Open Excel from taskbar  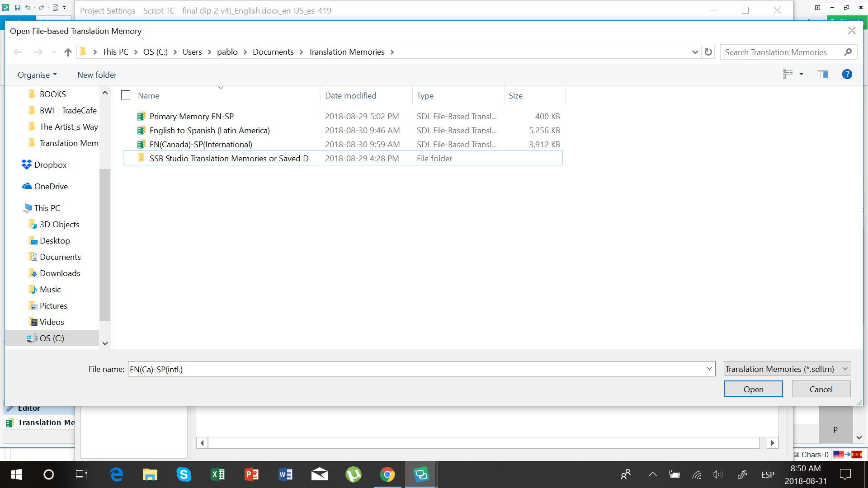click(217, 474)
